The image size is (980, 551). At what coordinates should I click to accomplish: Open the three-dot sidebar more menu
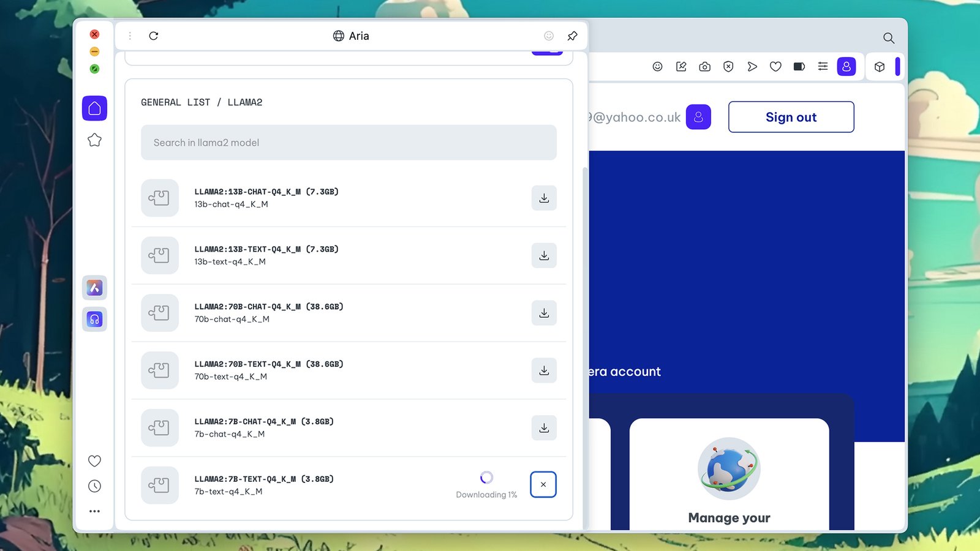click(94, 511)
